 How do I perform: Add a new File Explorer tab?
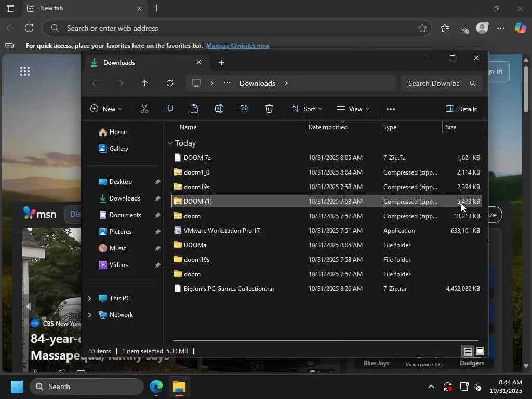221,63
